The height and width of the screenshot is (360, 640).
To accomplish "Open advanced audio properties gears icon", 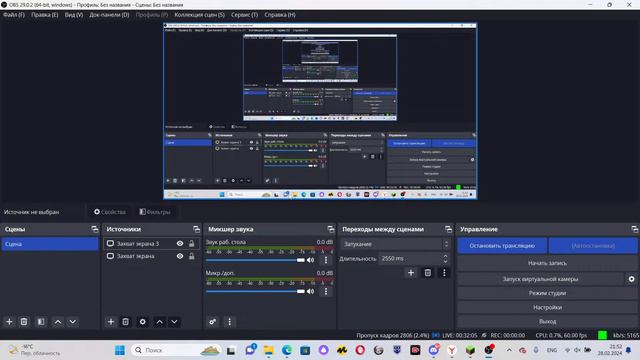I will (213, 322).
